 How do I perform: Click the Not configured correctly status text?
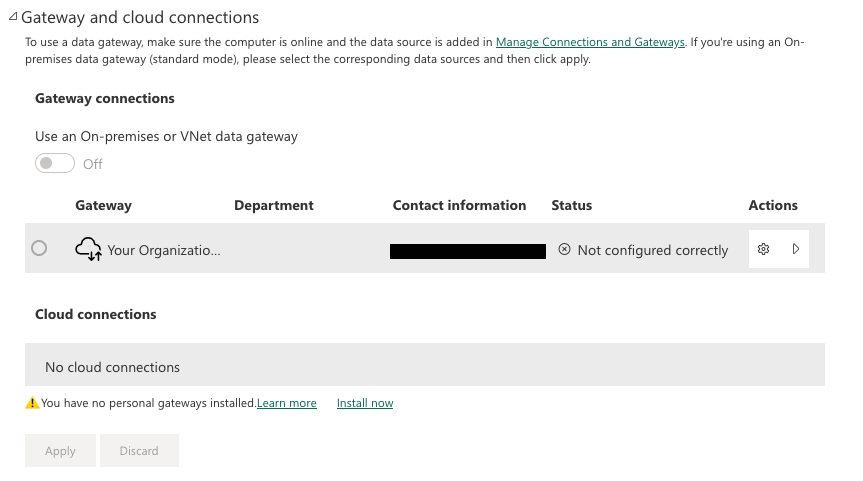[x=653, y=250]
